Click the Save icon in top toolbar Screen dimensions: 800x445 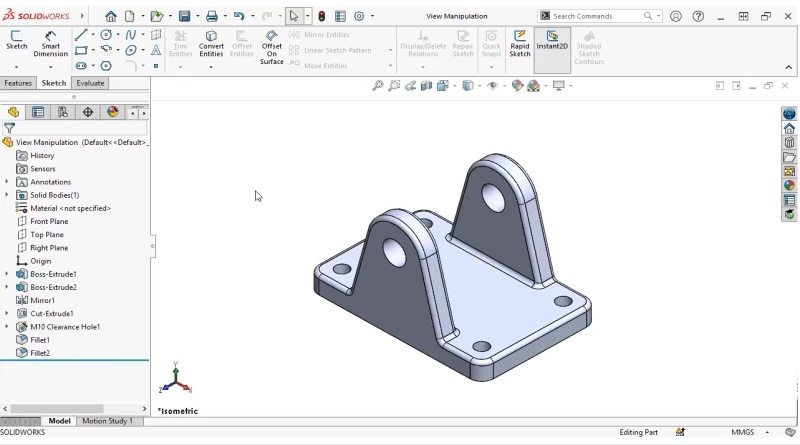point(184,16)
